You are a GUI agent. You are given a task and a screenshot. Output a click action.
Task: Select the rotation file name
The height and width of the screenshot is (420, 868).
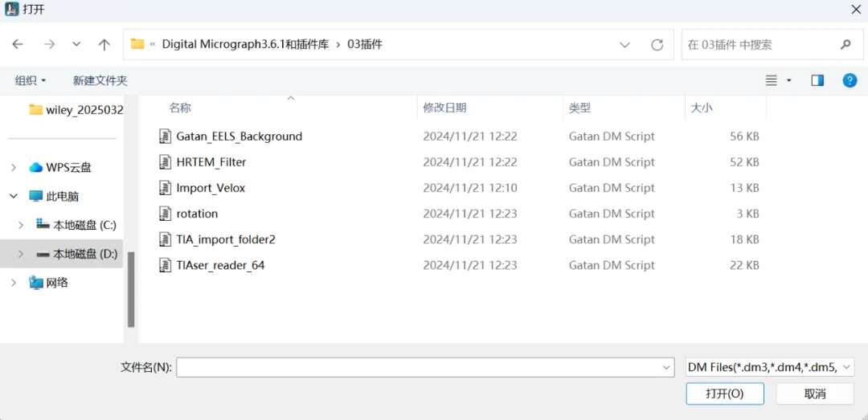click(197, 214)
